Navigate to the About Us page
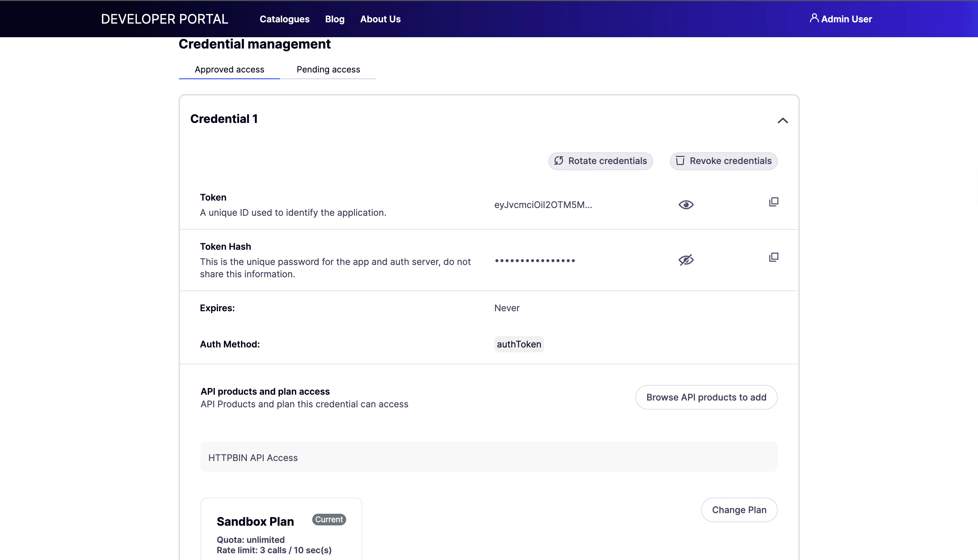The width and height of the screenshot is (978, 560). pyautogui.click(x=380, y=19)
